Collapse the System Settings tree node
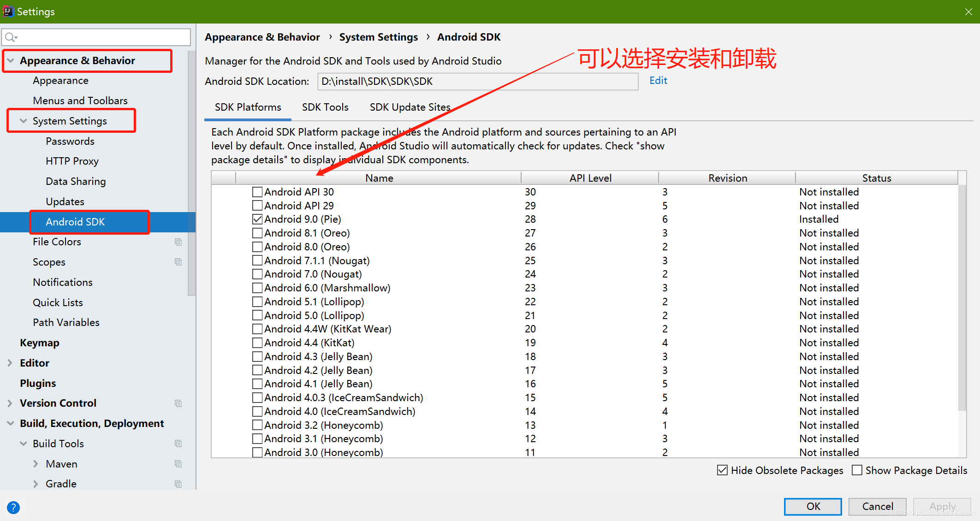 coord(24,121)
